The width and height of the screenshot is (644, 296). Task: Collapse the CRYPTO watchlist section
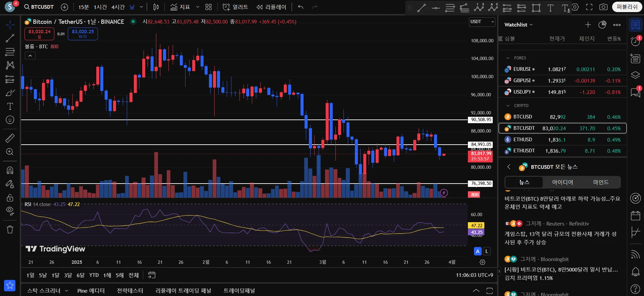tap(508, 106)
